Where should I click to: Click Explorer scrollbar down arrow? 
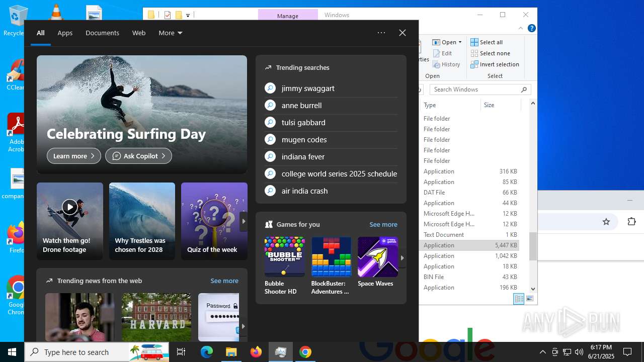point(533,289)
